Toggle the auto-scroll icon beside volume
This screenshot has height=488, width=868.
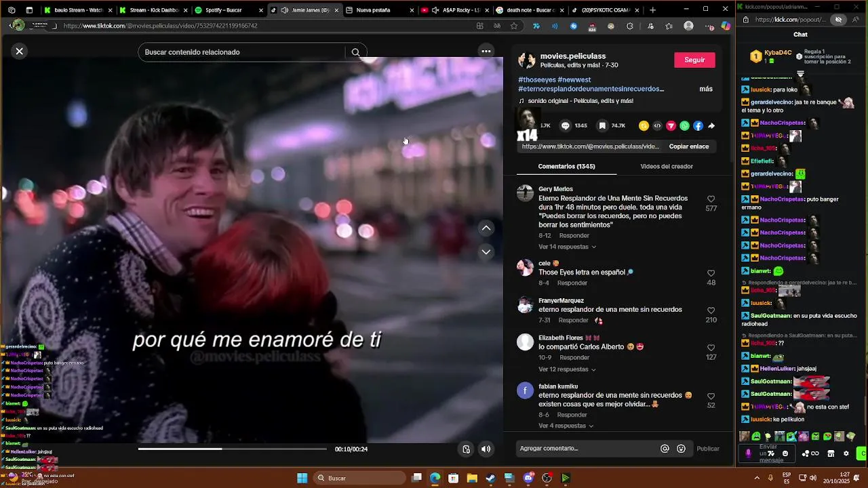[466, 449]
